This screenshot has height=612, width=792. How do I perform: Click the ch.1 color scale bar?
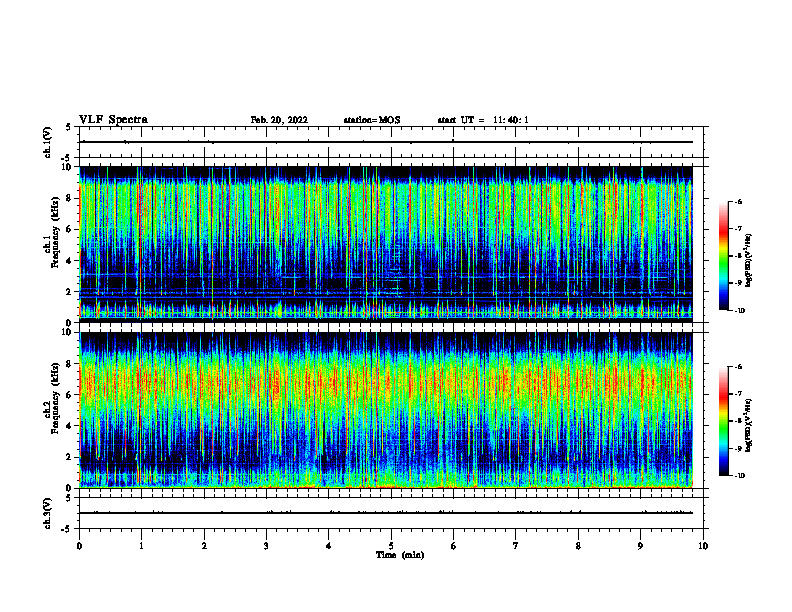(x=724, y=256)
